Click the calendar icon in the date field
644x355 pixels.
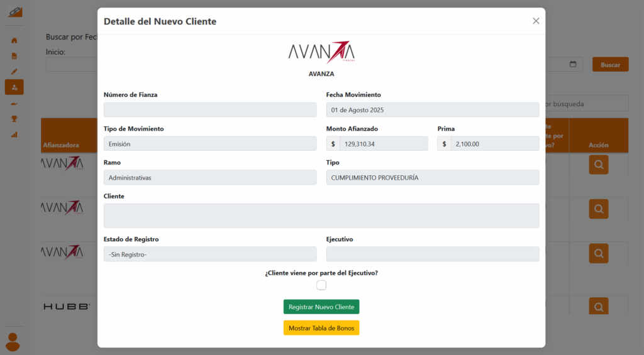573,64
